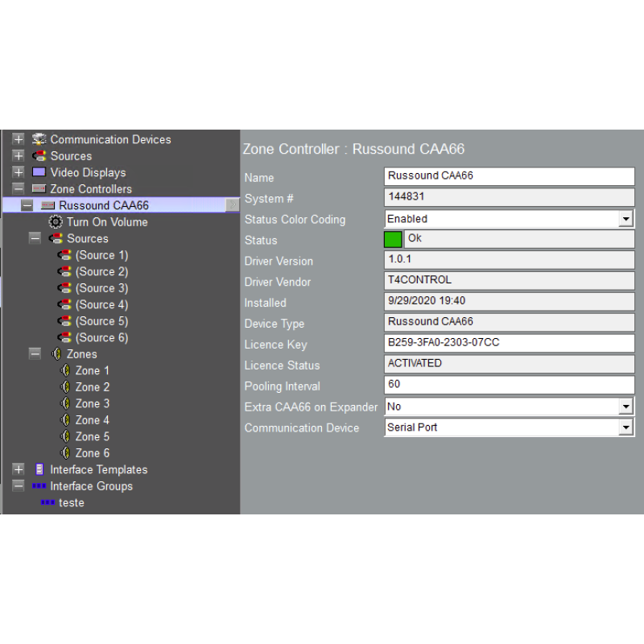Click the Status Ok text field
The image size is (644, 644).
coord(519,239)
